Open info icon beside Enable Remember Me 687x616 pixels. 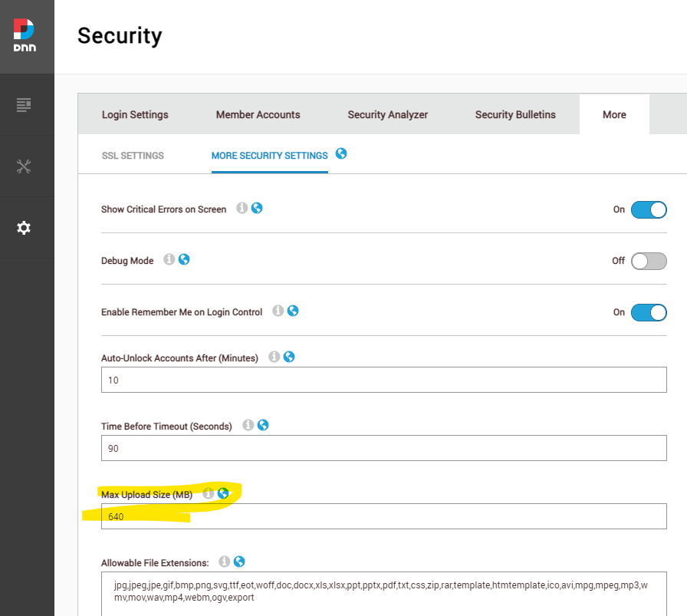[278, 311]
